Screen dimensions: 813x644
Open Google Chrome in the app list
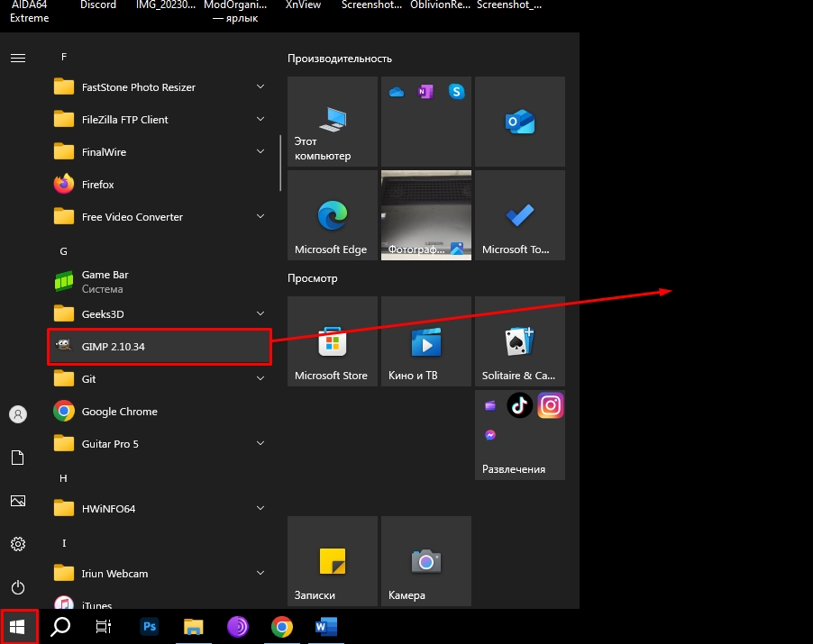click(160, 412)
